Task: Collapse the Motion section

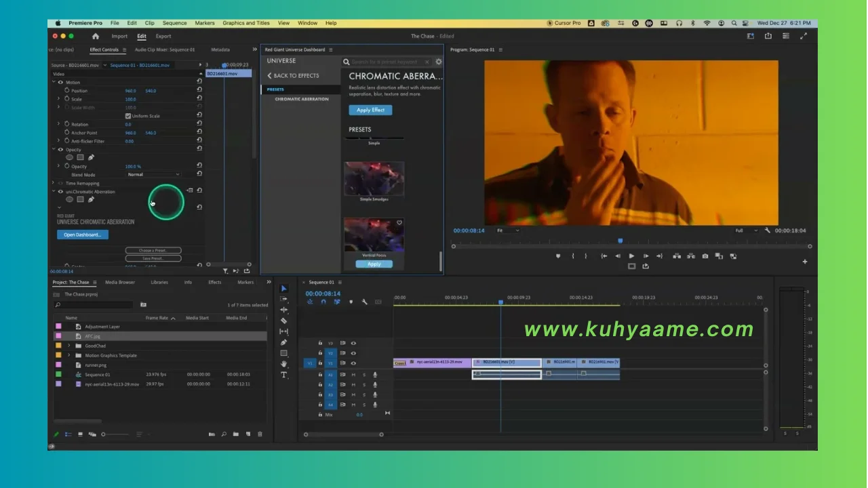Action: point(54,82)
